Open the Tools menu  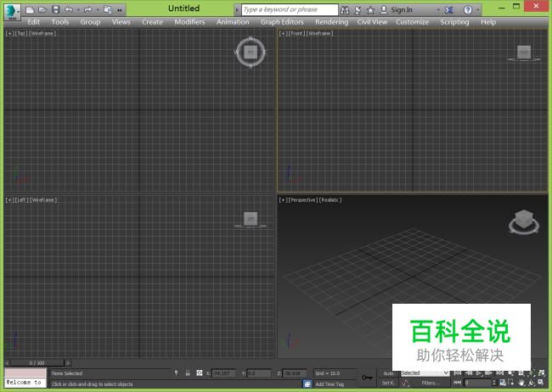click(60, 22)
